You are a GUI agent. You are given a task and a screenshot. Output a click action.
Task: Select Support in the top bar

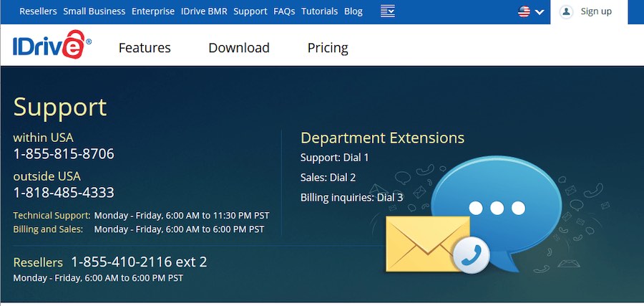[250, 11]
